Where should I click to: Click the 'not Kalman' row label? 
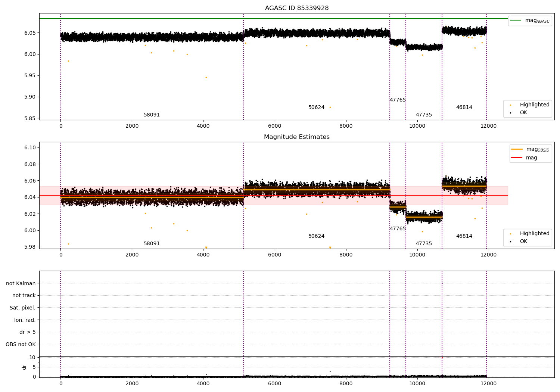21,283
